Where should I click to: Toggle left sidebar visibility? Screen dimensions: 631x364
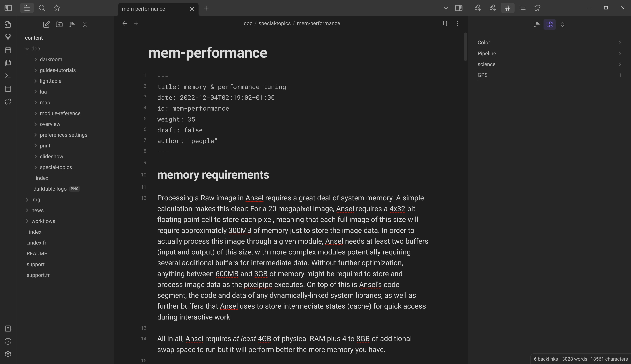pyautogui.click(x=8, y=8)
